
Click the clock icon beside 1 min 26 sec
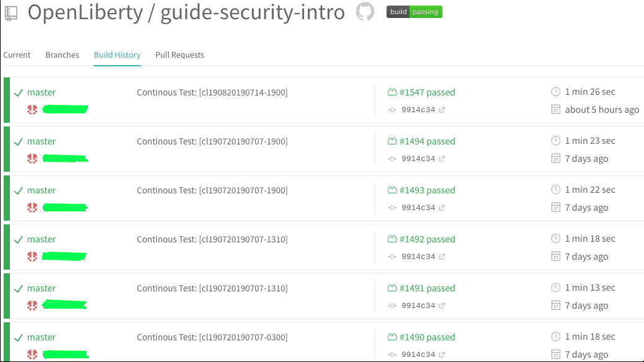pos(557,91)
